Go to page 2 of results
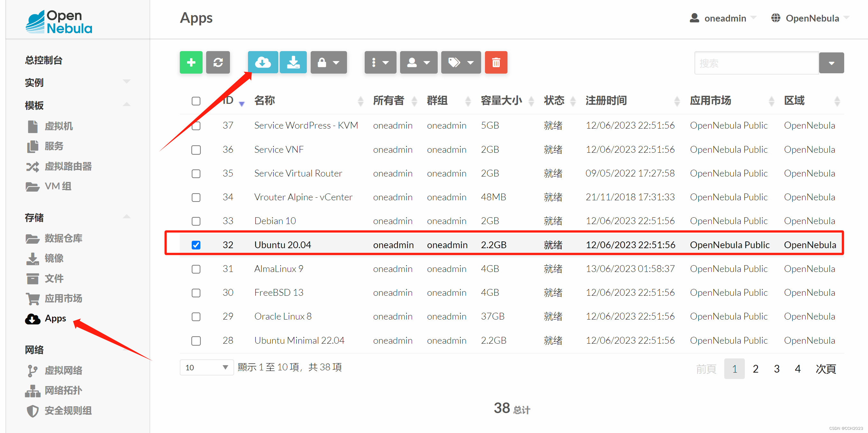The height and width of the screenshot is (433, 868). (x=755, y=369)
